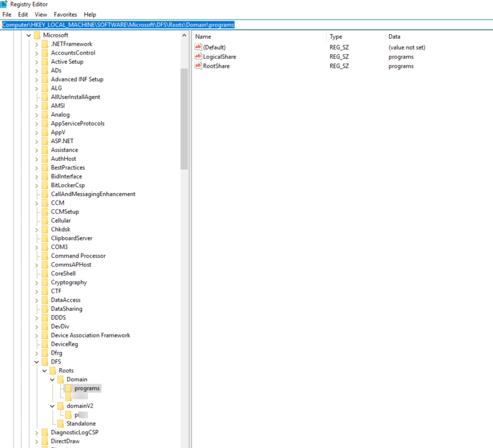This screenshot has height=448, width=493.
Task: Open the Favorites menu
Action: click(x=66, y=15)
